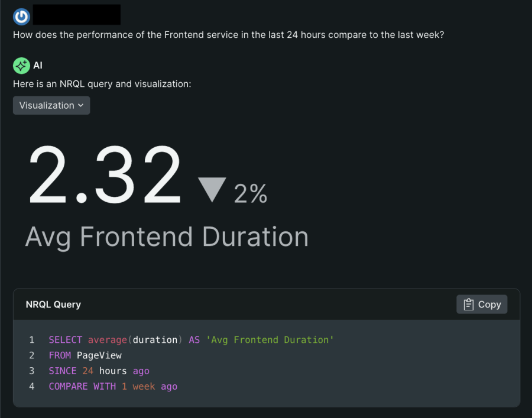This screenshot has width=532, height=418.
Task: Click the green AI sparkle avatar
Action: coord(21,65)
